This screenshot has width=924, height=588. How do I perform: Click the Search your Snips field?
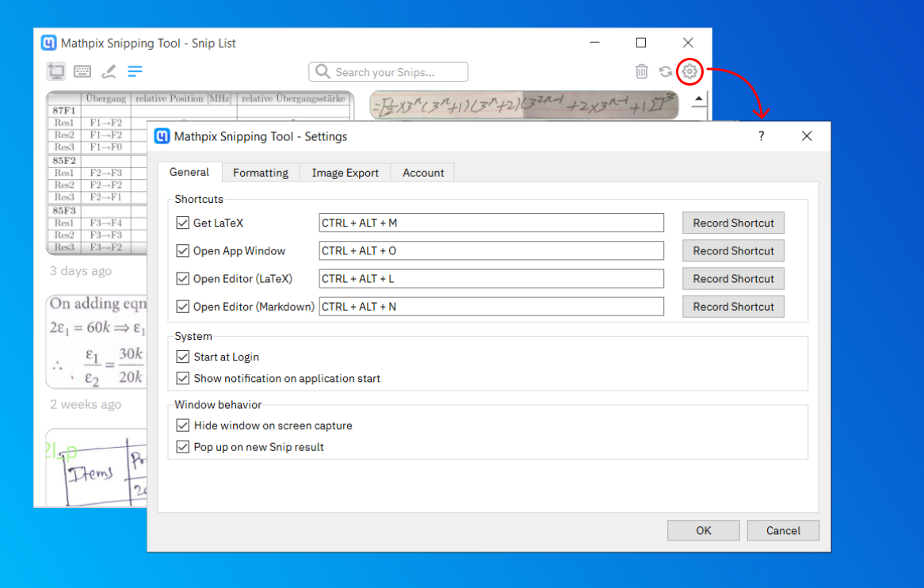click(x=388, y=72)
